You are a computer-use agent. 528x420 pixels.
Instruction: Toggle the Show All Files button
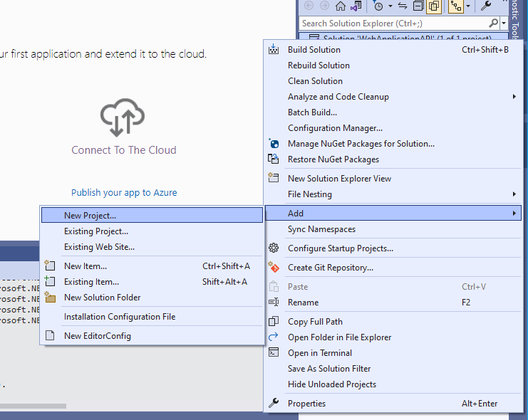pyautogui.click(x=434, y=6)
